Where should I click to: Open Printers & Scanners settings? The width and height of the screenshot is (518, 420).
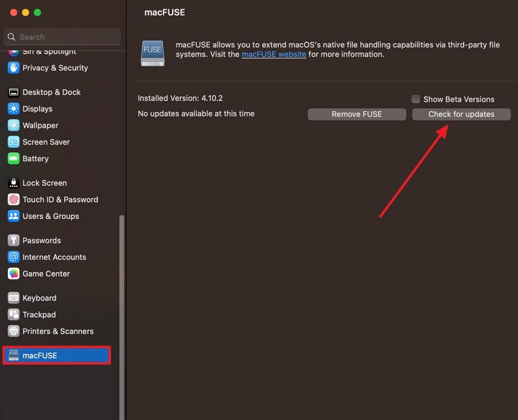click(x=58, y=331)
